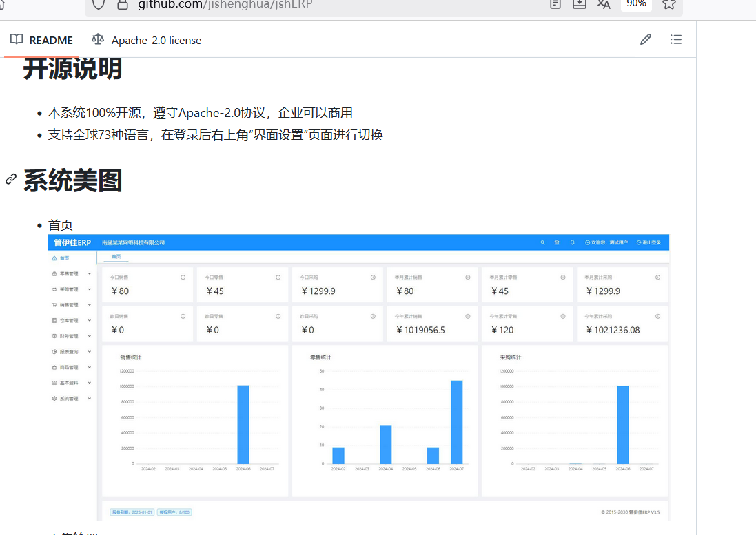Screen dimensions: 756x535
Task: Click the search magnifier in ERP header
Action: [542, 242]
